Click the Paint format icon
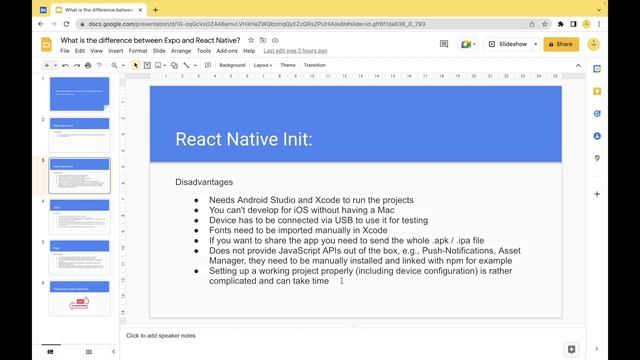 99,65
